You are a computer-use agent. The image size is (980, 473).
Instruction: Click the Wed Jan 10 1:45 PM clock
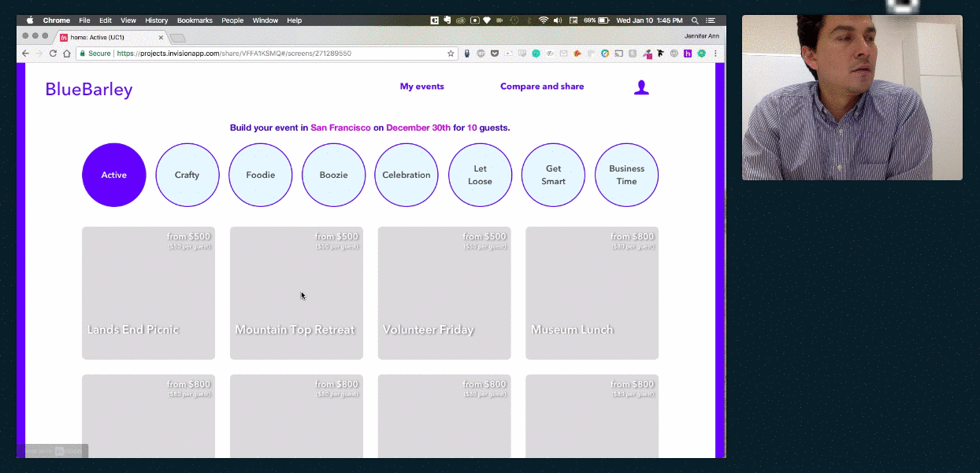pyautogui.click(x=649, y=20)
